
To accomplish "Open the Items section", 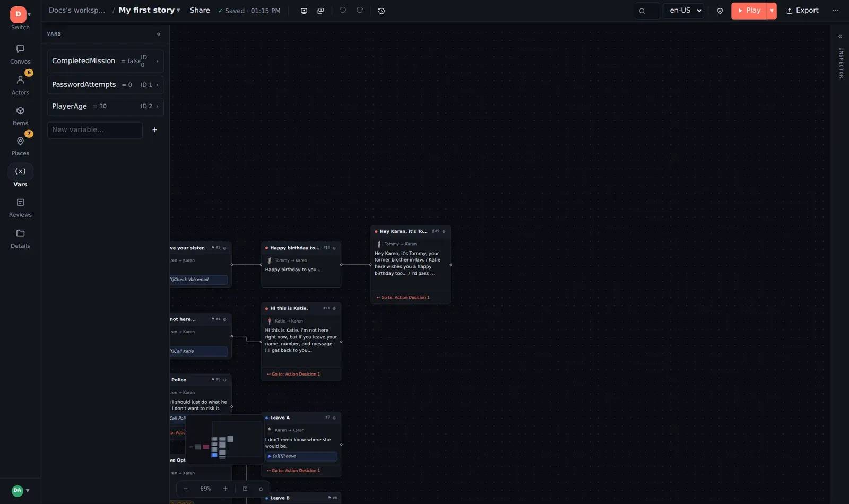I will [20, 116].
